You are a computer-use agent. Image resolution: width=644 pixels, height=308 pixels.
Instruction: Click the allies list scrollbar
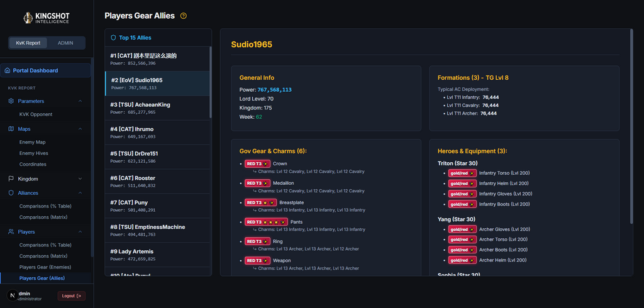[x=211, y=82]
